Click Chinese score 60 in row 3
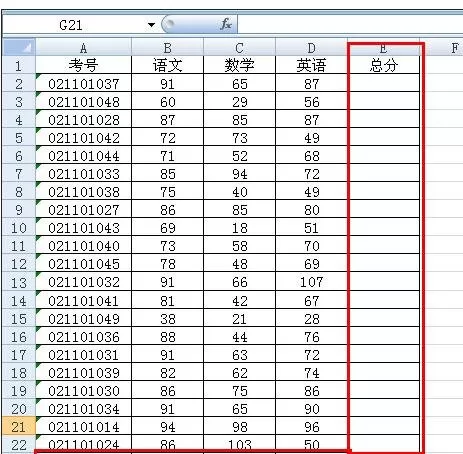 tap(168, 101)
